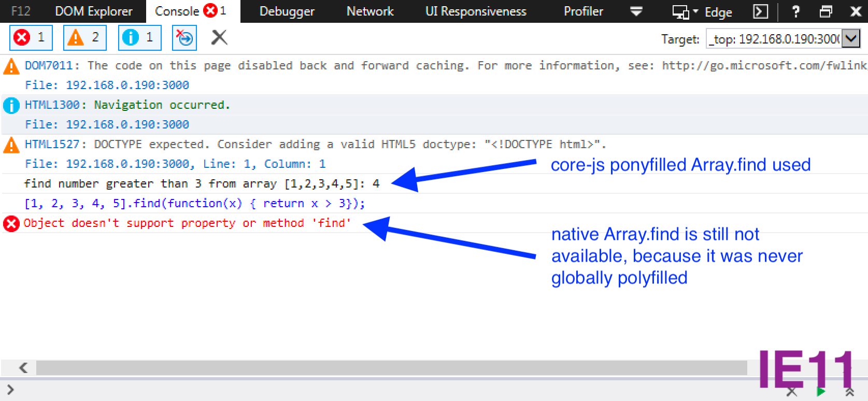
Task: Toggle the warnings filter showing 2
Action: click(85, 37)
